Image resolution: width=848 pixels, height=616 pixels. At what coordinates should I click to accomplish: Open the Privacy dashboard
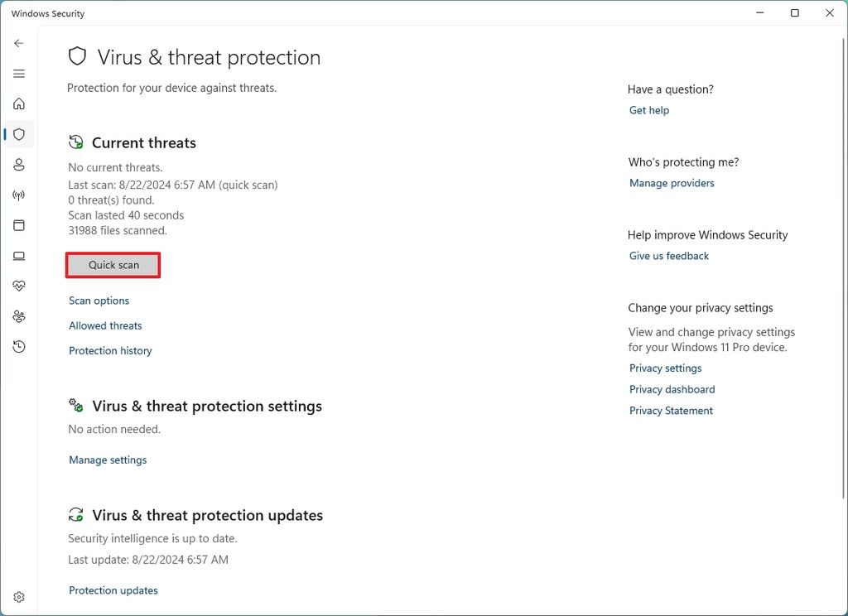(x=672, y=389)
